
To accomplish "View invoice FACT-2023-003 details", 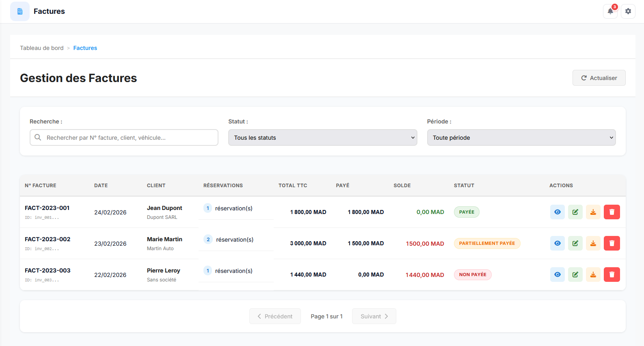I will [557, 275].
